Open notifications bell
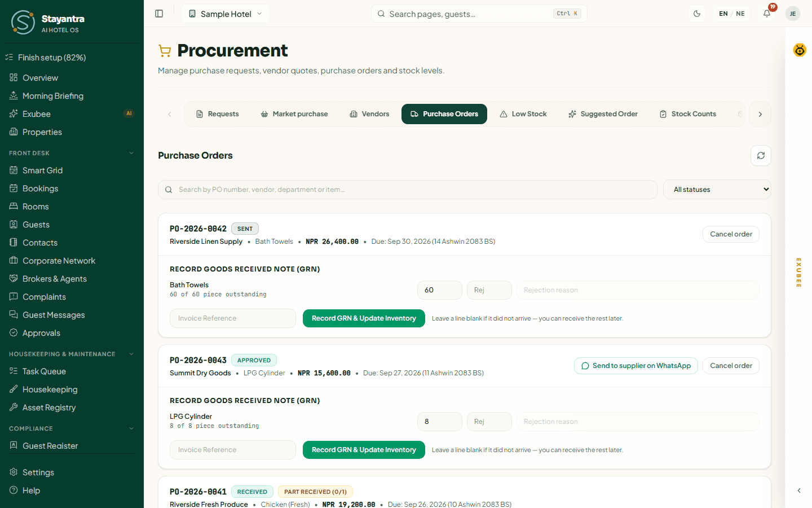Screen dimensions: 812x508 [767, 14]
